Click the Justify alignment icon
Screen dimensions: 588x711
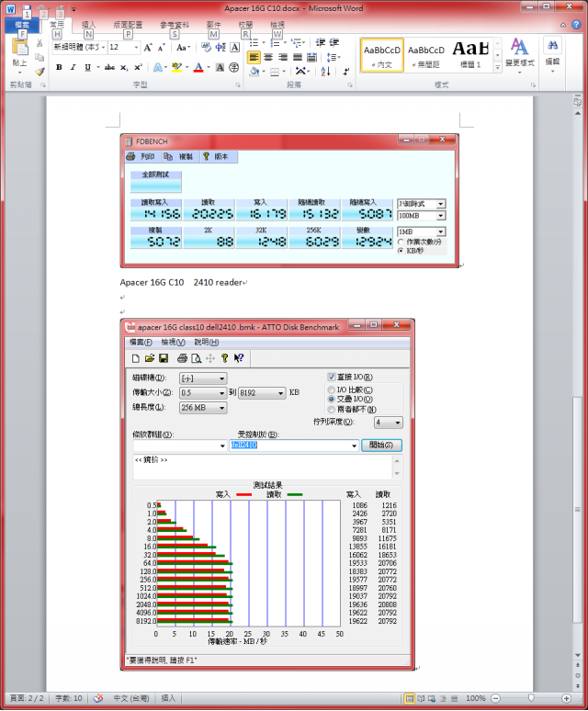pos(298,57)
